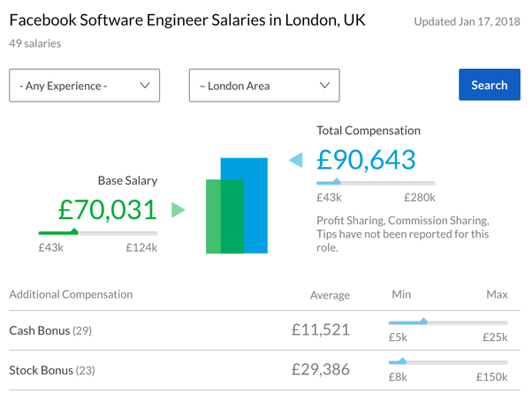Image resolution: width=532 pixels, height=401 pixels.
Task: Click the £25k cash bonus maximum
Action: coord(495,337)
